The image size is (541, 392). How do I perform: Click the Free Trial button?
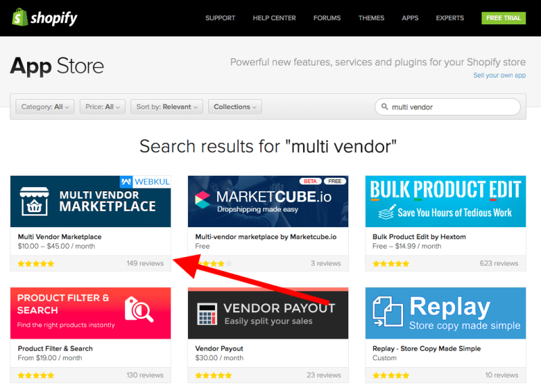coord(503,18)
